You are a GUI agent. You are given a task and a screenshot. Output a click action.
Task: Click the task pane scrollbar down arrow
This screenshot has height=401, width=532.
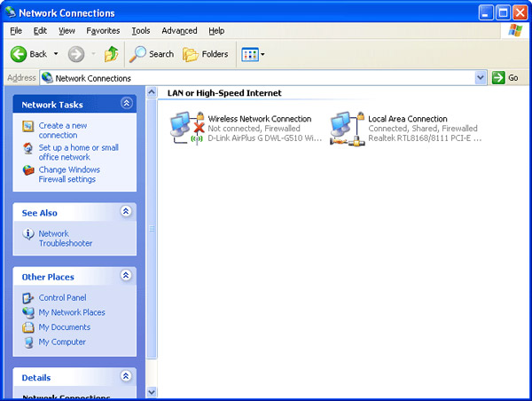[x=151, y=391]
